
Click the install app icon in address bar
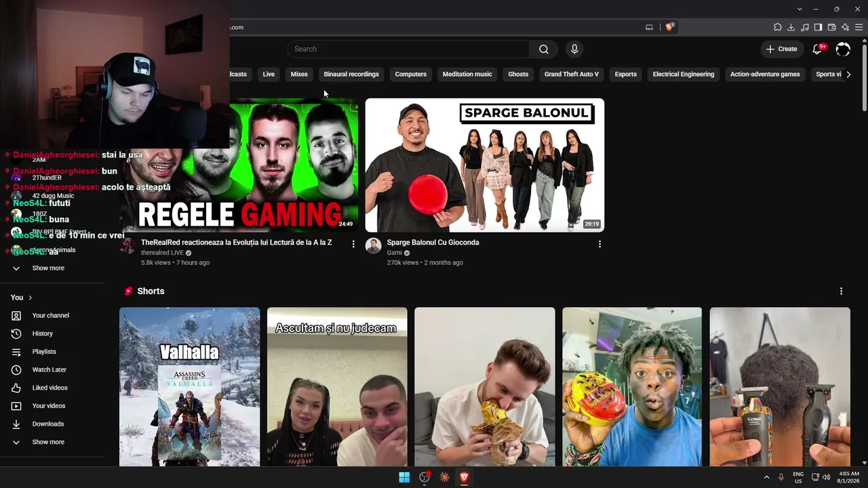pos(649,27)
